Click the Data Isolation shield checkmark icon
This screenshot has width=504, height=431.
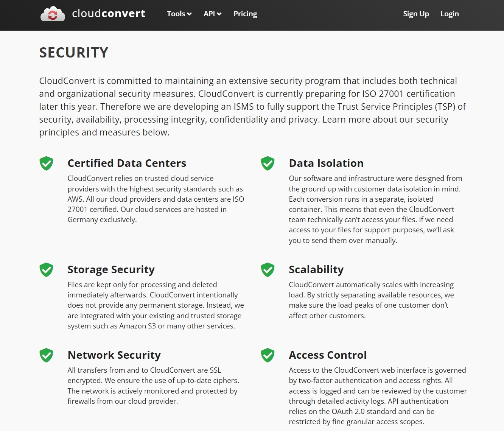[268, 163]
